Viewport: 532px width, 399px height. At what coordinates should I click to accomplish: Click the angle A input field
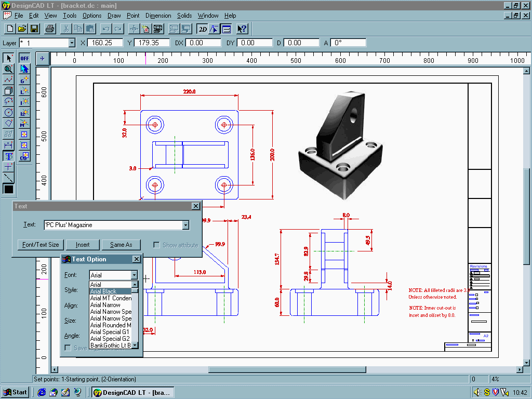coord(348,43)
